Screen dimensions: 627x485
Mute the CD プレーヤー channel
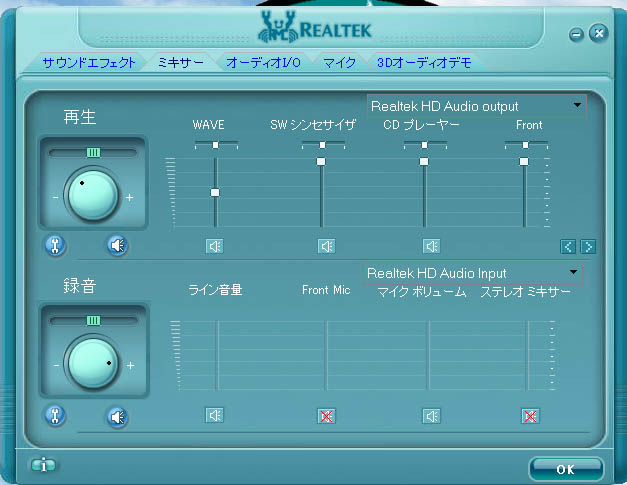(x=431, y=246)
